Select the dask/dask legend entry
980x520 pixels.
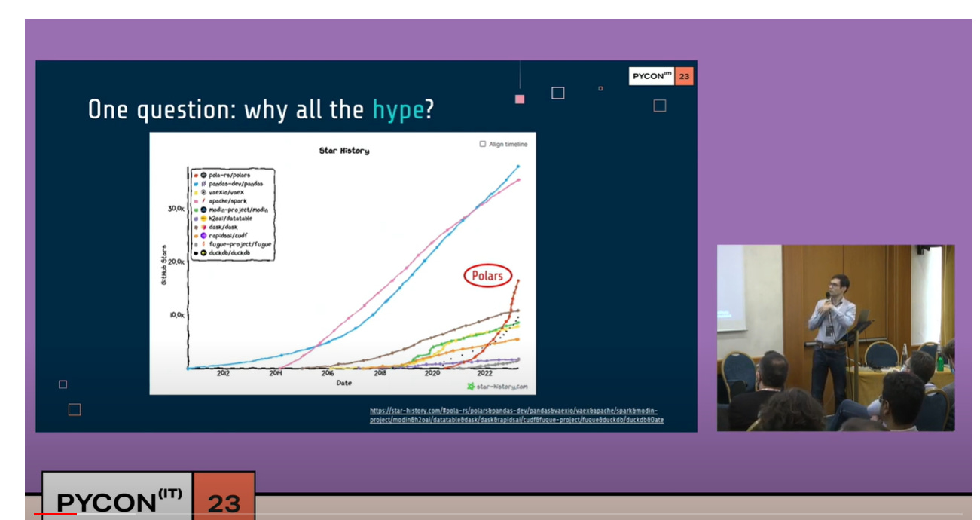coord(215,227)
